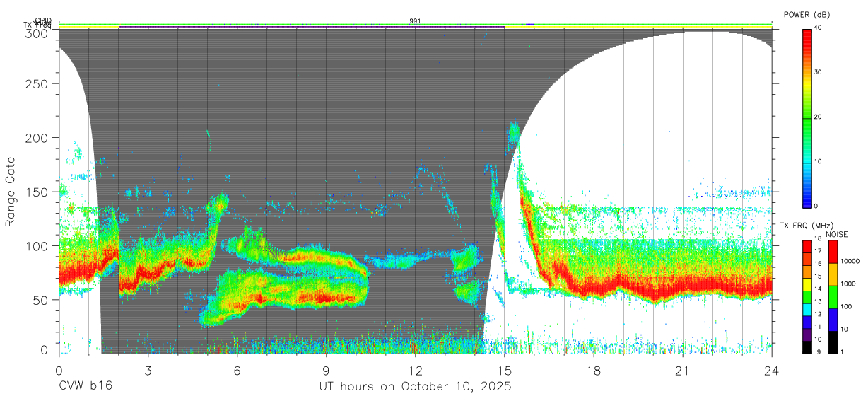Click the 300 tick on Range Gate axis
868x401 pixels.
[37, 33]
